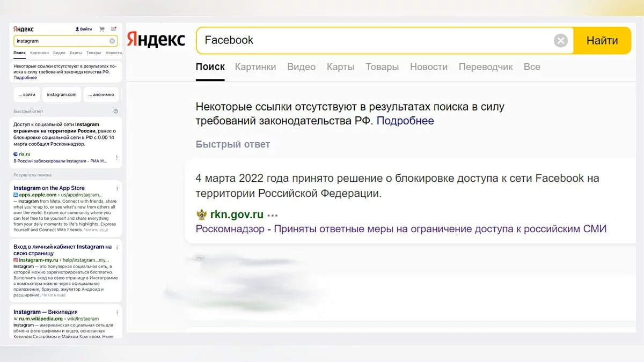The height and width of the screenshot is (362, 644).
Task: Open the Все tab in Facebook search
Action: (x=532, y=67)
